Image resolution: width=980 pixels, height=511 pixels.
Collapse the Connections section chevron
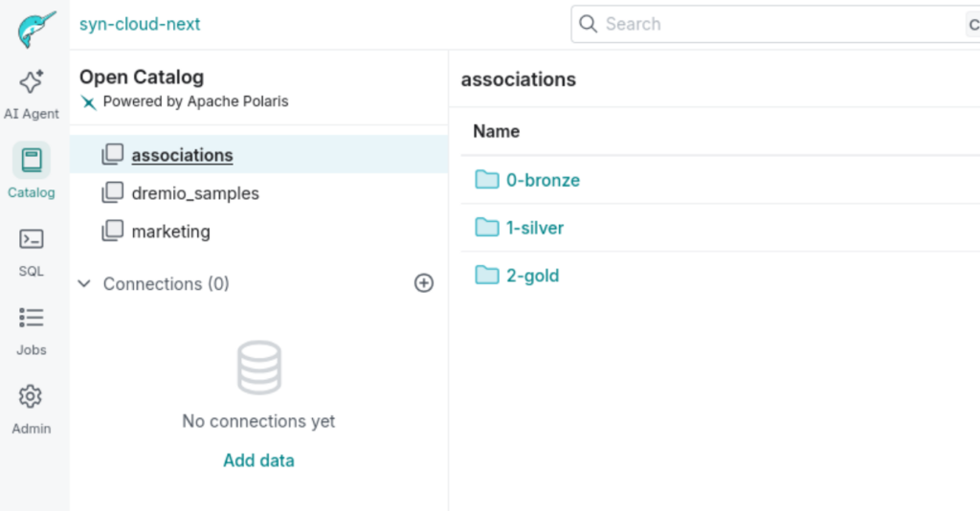coord(84,283)
